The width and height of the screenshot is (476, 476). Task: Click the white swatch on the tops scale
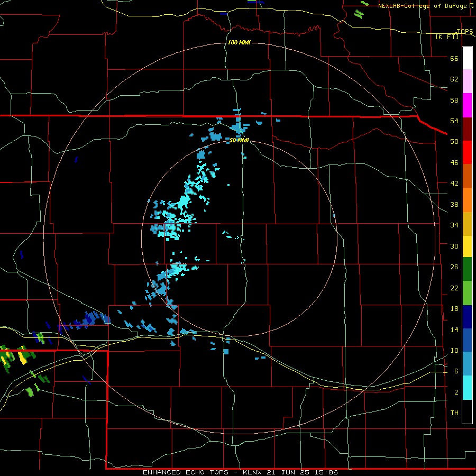click(467, 58)
